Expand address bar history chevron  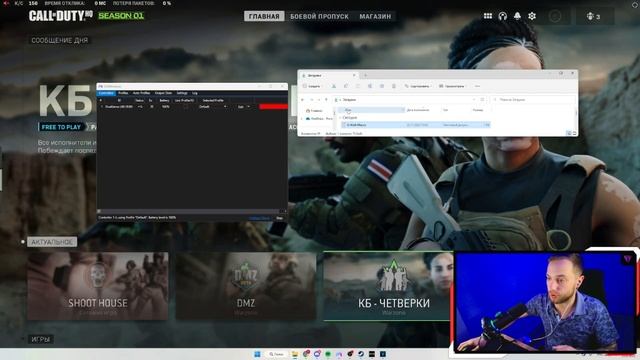(x=474, y=100)
